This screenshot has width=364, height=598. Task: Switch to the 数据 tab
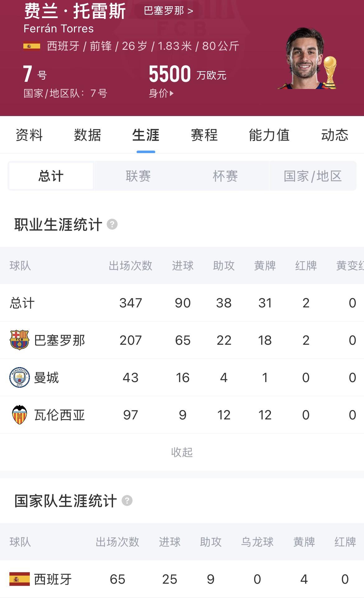[x=87, y=135]
